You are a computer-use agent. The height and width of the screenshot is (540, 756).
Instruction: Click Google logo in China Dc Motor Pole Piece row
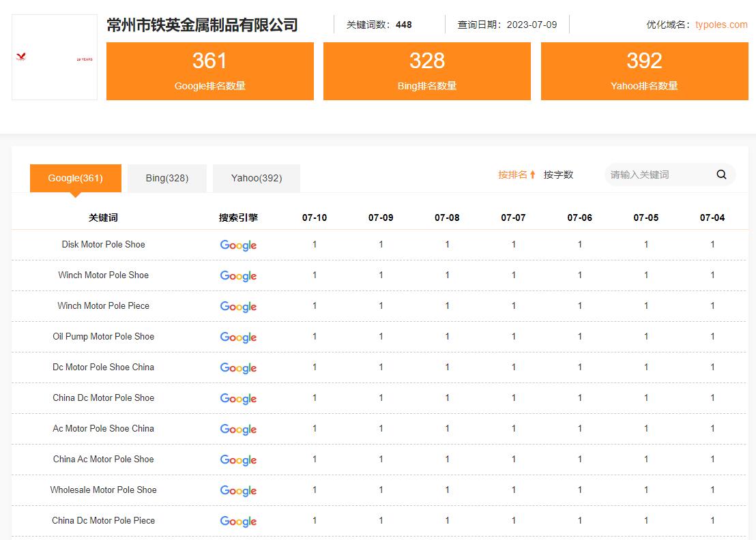[x=238, y=522]
